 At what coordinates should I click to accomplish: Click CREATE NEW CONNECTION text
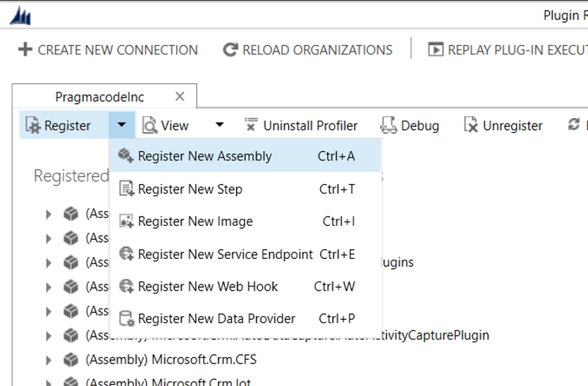(117, 50)
